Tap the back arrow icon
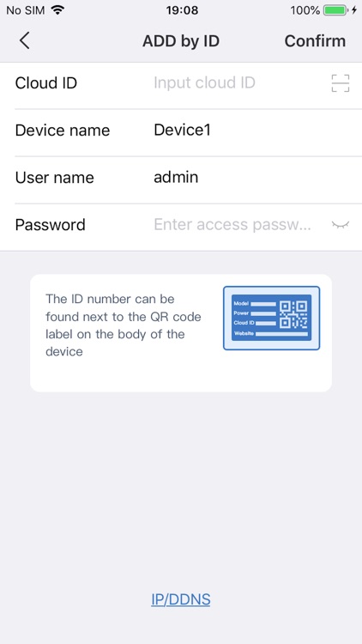The height and width of the screenshot is (644, 362). 25,41
